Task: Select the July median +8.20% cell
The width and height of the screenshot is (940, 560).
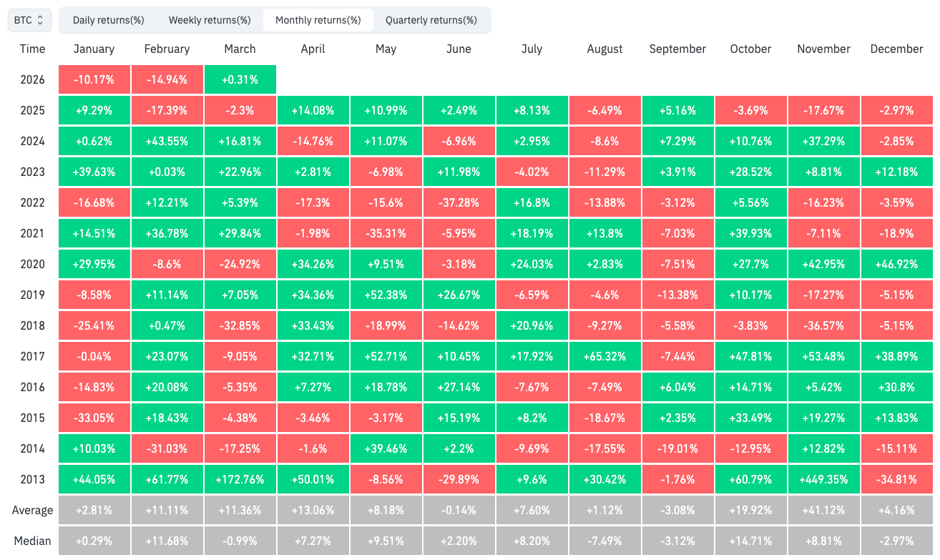Action: point(532,541)
